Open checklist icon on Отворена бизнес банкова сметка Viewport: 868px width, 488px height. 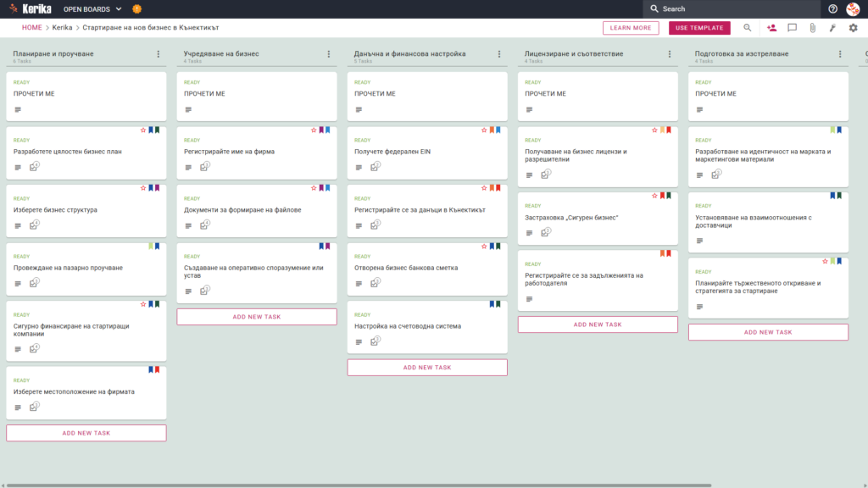point(376,283)
